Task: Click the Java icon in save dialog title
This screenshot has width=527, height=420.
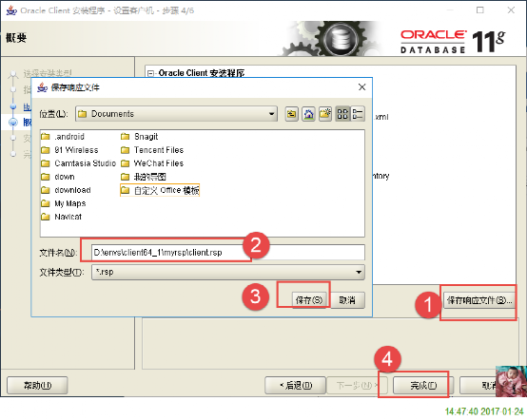Action: click(x=42, y=87)
